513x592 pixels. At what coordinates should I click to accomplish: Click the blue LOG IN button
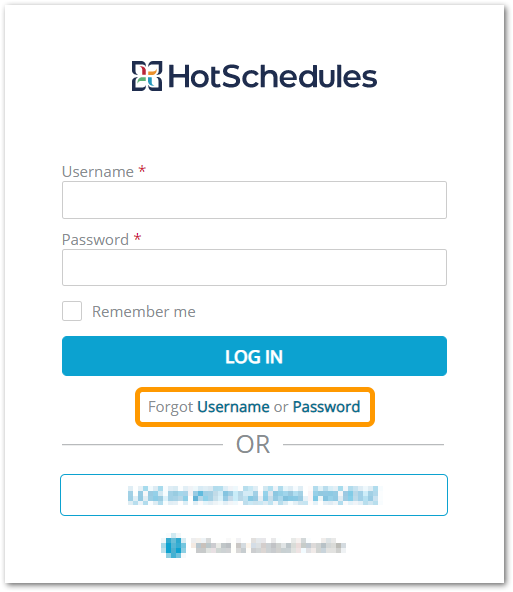pos(254,356)
